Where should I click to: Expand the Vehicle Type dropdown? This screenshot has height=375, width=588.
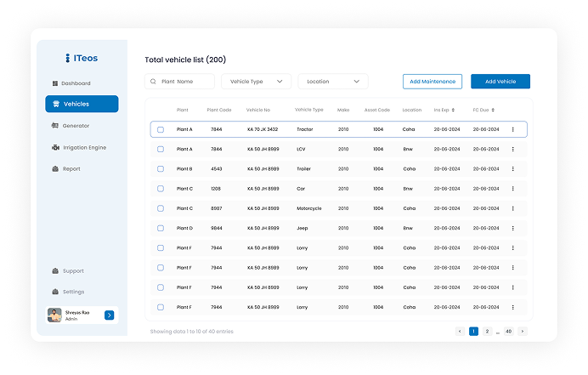[x=256, y=82]
